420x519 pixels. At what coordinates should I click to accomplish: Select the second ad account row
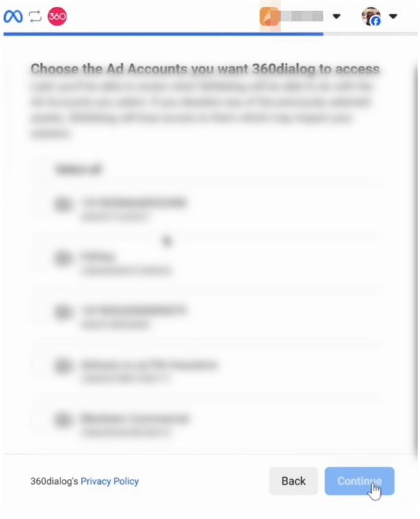pyautogui.click(x=207, y=262)
